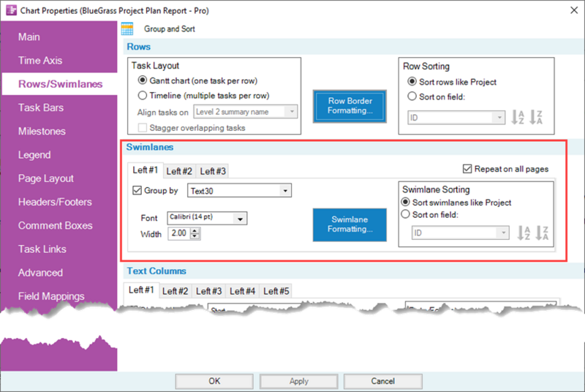Switch to Swimlanes Left #2 tab
This screenshot has width=585, height=392.
pyautogui.click(x=179, y=171)
